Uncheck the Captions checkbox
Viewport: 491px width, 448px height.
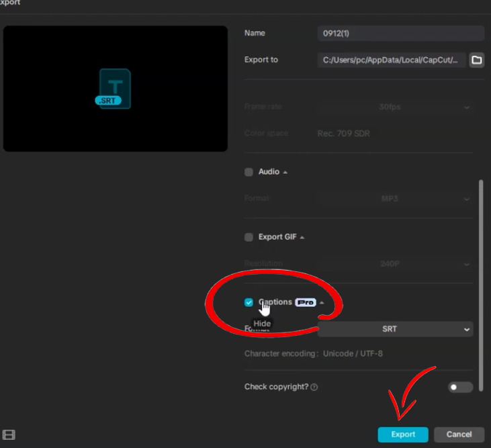point(249,302)
